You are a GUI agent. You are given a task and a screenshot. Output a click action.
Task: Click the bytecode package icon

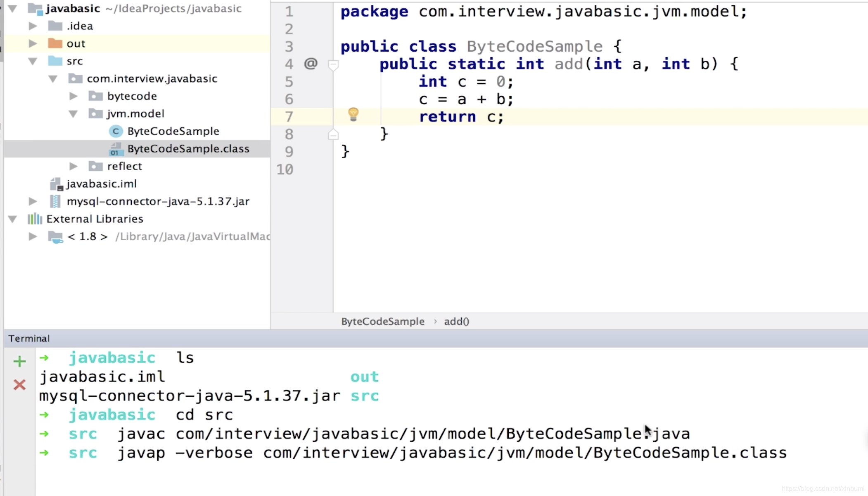tap(95, 96)
